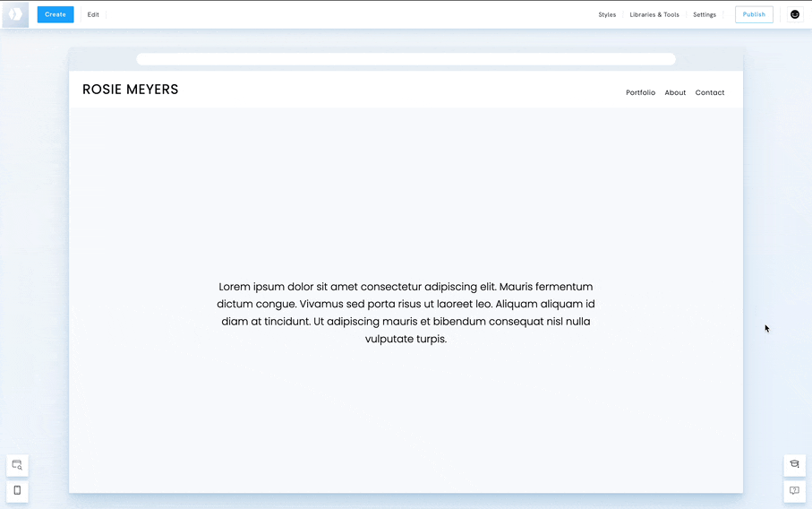Select the ROSIE MEYERS site title
The width and height of the screenshot is (812, 509).
(131, 90)
